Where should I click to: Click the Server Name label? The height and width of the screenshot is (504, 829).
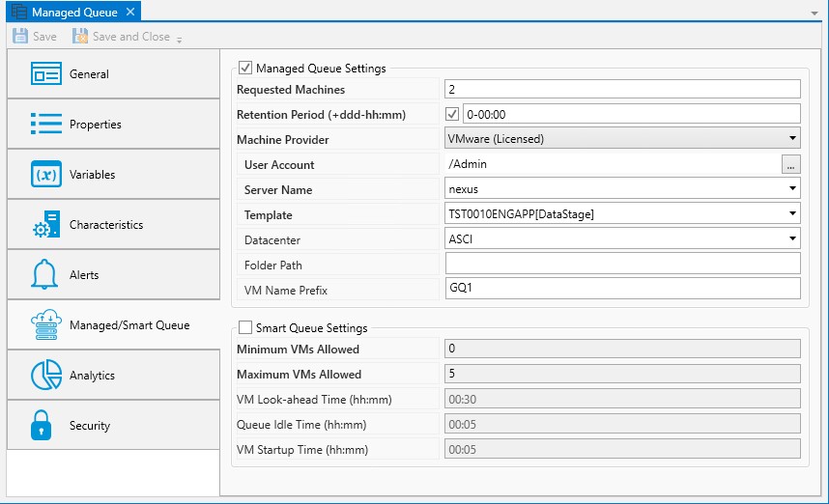[x=277, y=189]
